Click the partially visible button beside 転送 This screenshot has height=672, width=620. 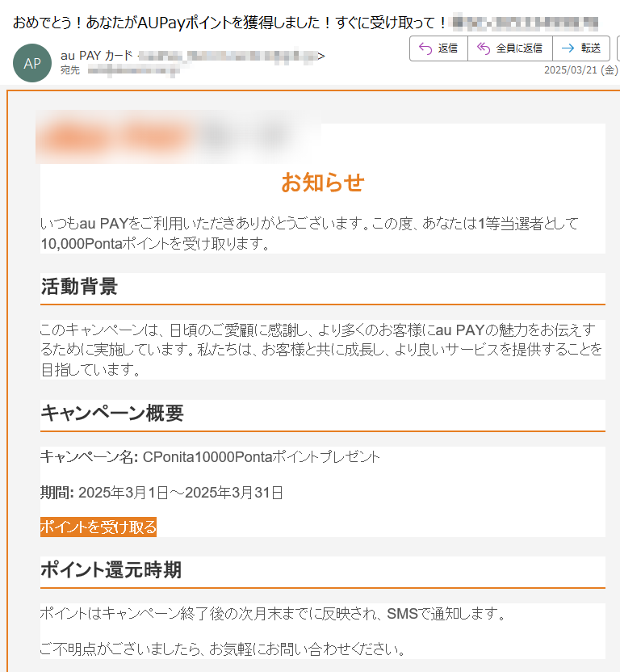[x=618, y=48]
